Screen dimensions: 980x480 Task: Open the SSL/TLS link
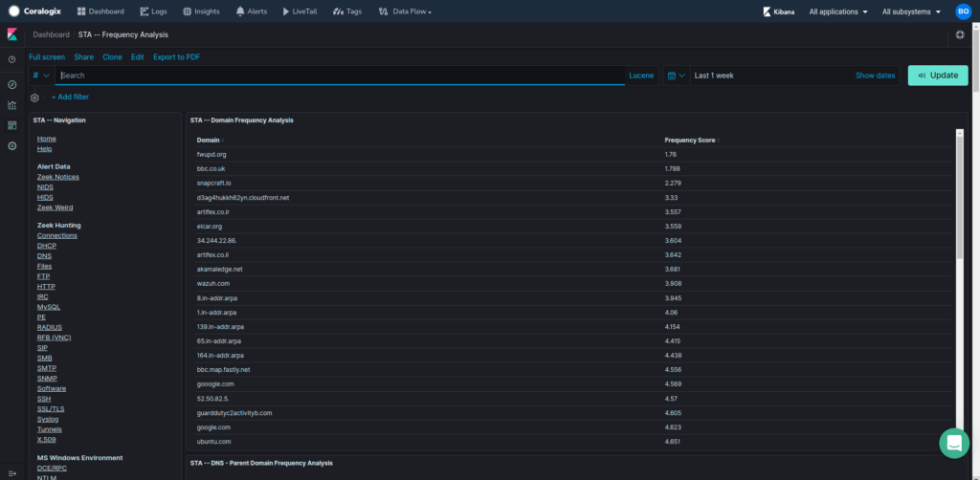[51, 409]
